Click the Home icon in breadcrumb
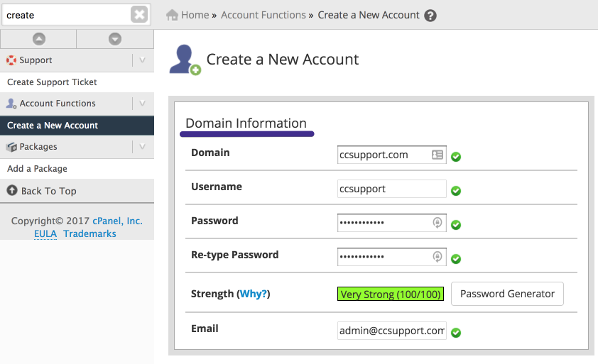The width and height of the screenshot is (598, 364). 172,15
